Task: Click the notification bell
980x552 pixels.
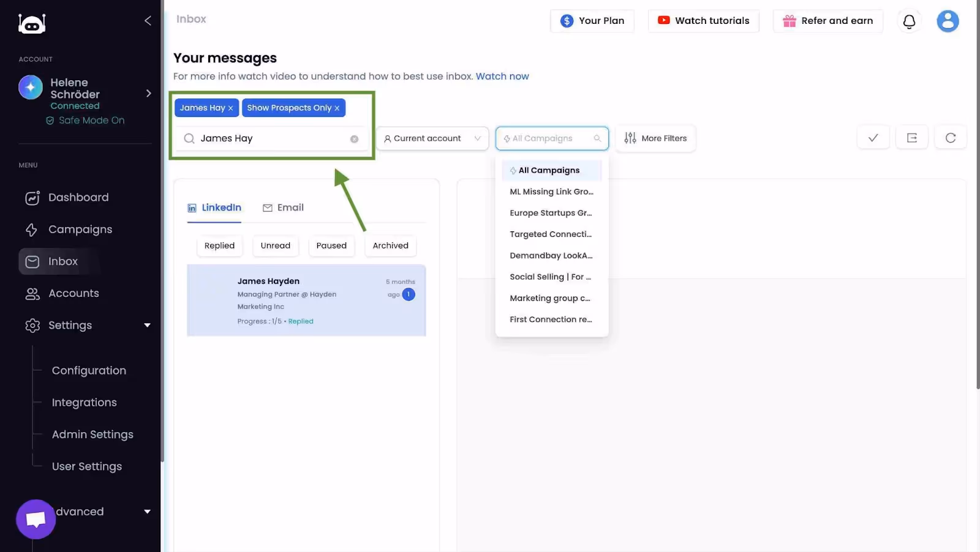Action: tap(909, 20)
